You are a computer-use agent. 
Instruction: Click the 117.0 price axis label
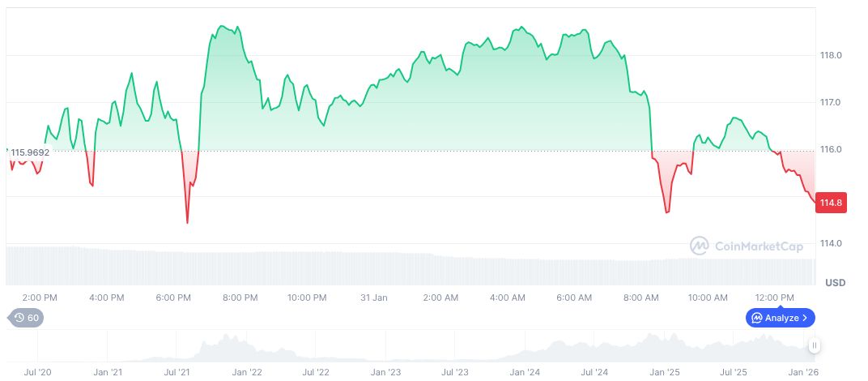pyautogui.click(x=832, y=103)
